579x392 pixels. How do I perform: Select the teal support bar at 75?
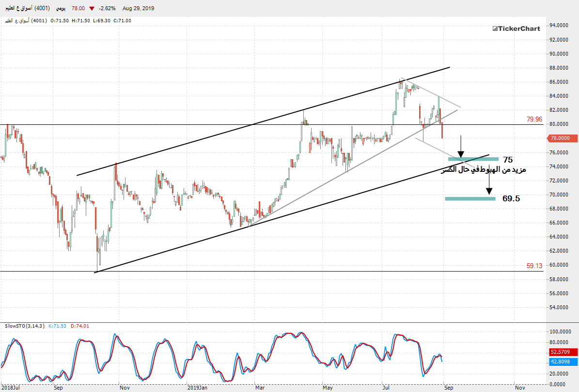tap(473, 159)
